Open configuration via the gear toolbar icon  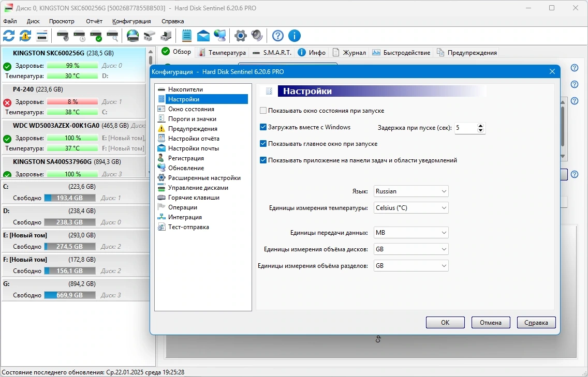(x=240, y=36)
